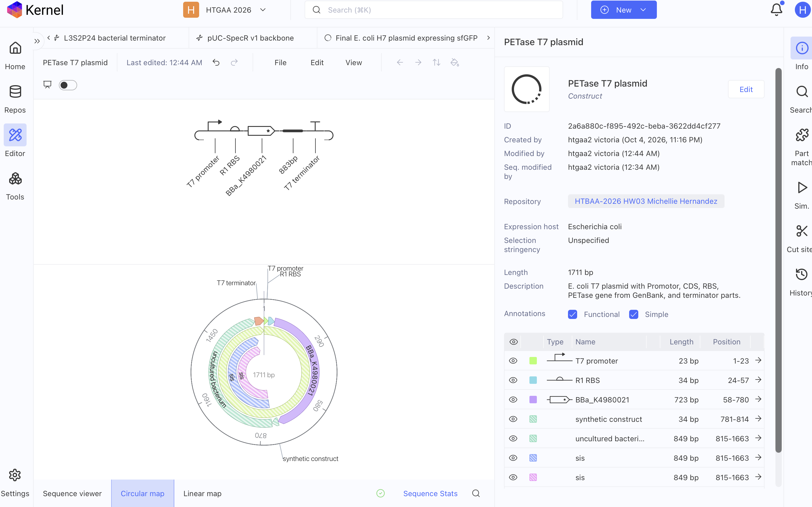Viewport: 812px width, 507px height.
Task: Toggle the switch beside presentation icon
Action: point(68,85)
